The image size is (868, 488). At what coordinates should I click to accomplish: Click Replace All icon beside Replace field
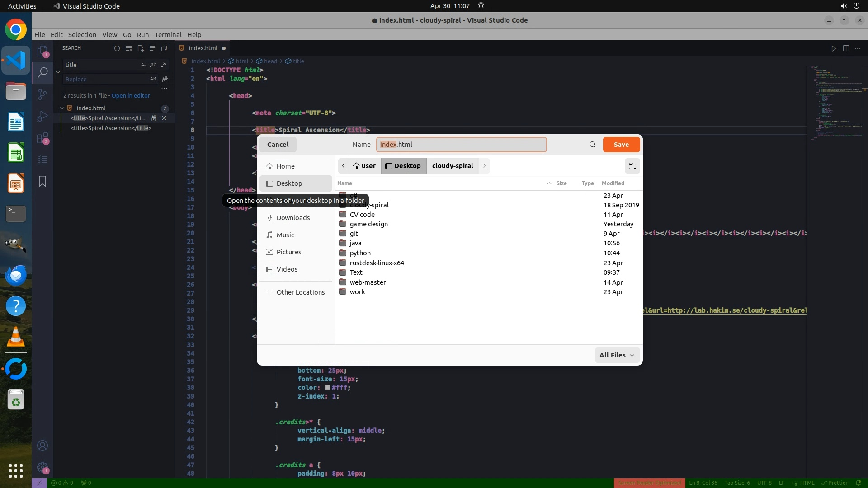(165, 80)
